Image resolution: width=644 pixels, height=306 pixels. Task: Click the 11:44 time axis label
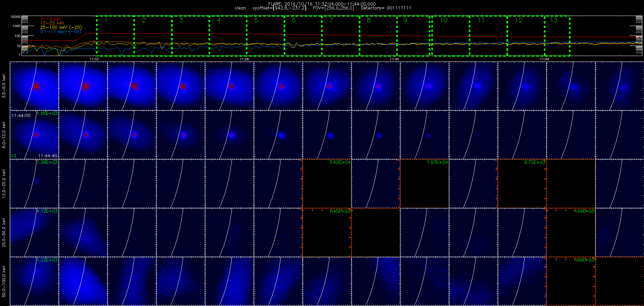tap(544, 59)
